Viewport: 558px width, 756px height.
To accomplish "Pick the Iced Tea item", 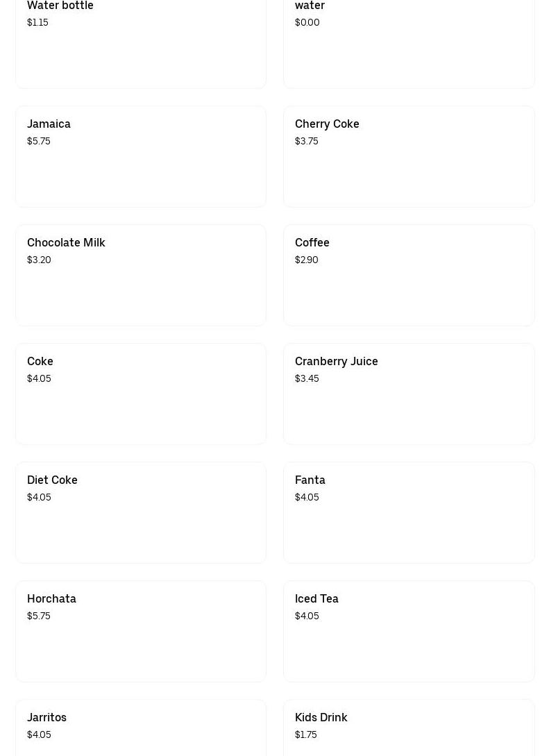I will 409,631.
